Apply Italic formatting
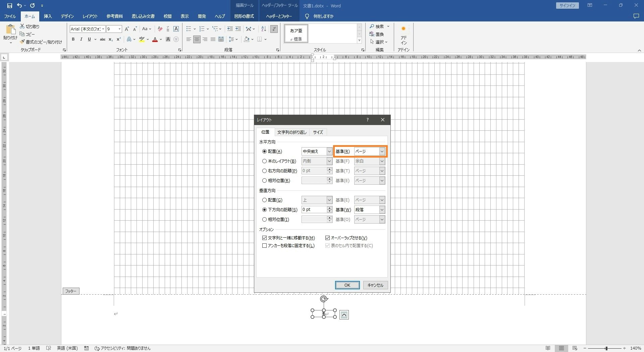This screenshot has height=352, width=644. 81,39
